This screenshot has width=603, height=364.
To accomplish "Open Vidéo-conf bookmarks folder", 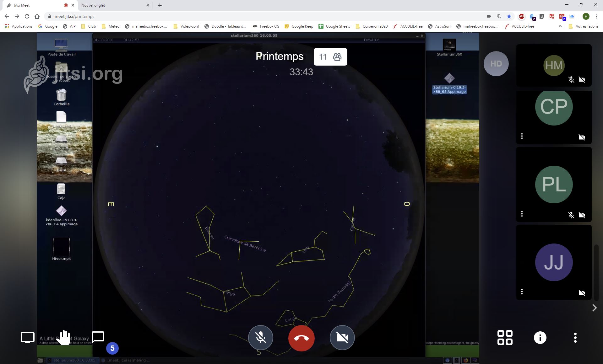I will [x=186, y=26].
